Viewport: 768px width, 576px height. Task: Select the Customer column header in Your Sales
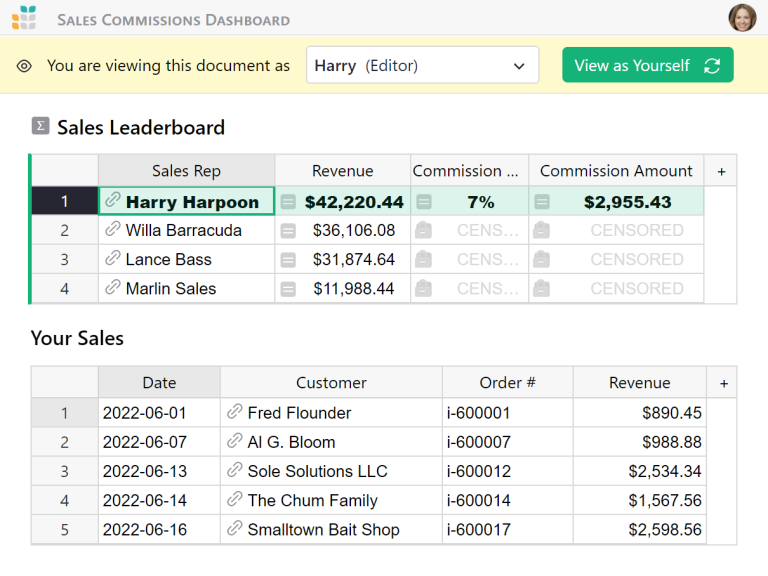(x=331, y=382)
